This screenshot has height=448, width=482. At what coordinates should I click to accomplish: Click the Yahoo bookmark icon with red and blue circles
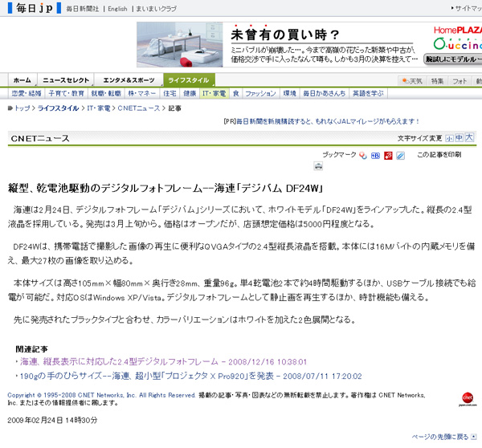363,156
